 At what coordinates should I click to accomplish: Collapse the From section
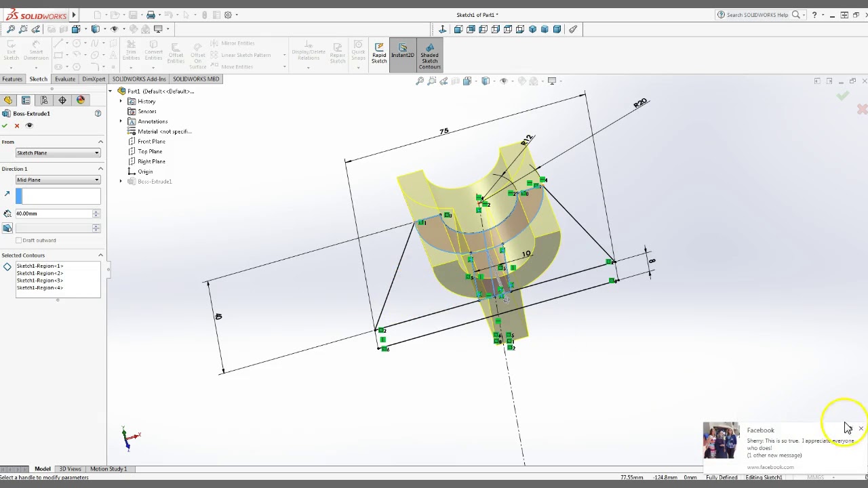coord(100,142)
